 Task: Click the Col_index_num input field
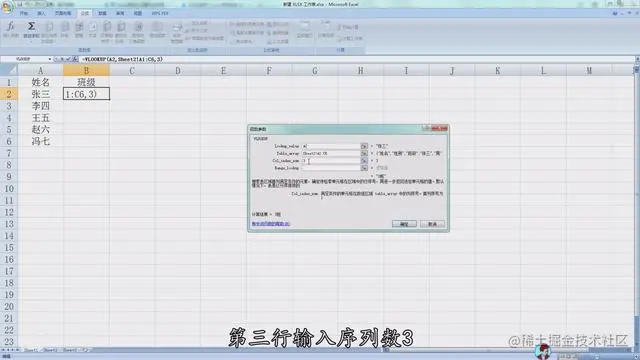click(331, 161)
